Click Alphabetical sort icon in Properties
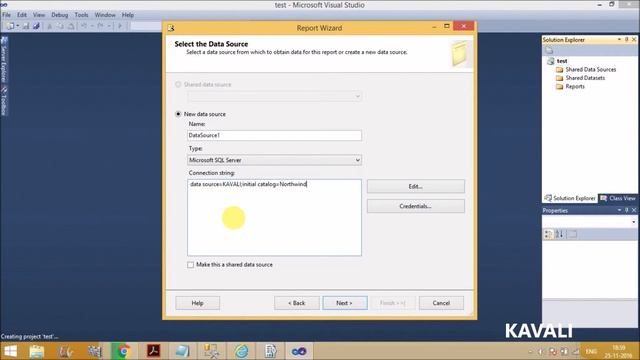 560,234
